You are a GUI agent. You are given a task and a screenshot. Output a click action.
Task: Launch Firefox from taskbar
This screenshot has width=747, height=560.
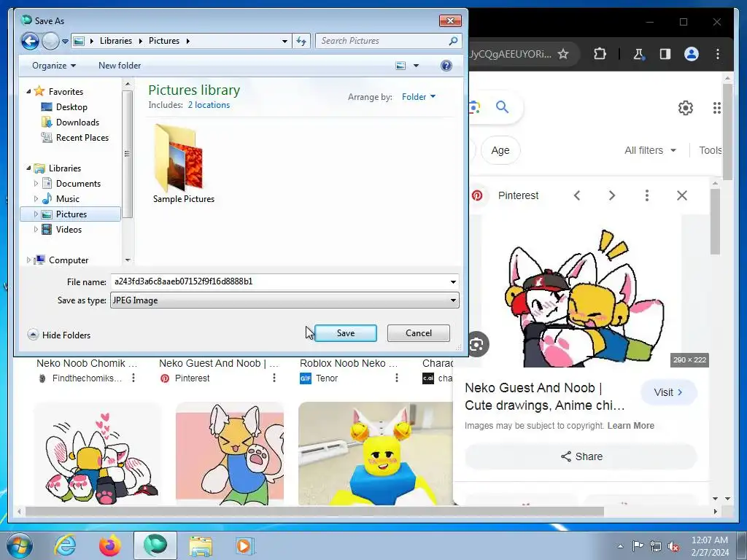tap(110, 545)
